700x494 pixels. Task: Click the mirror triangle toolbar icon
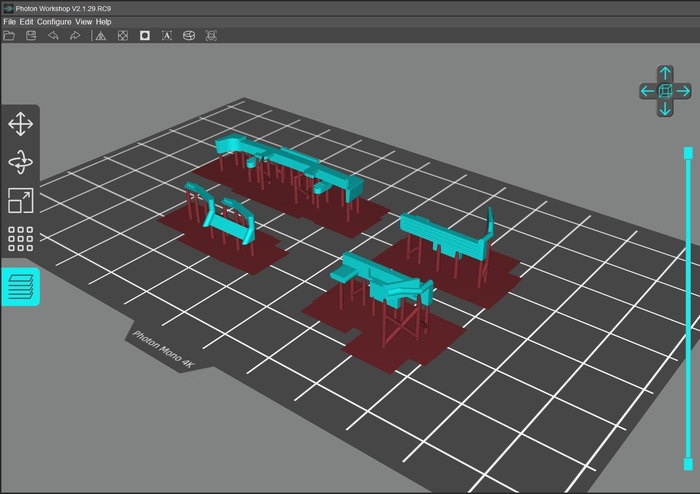pos(100,36)
